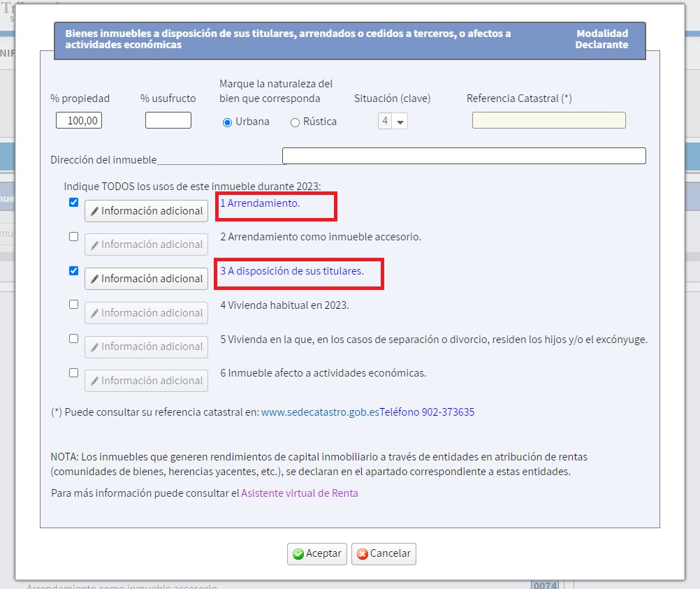Tick the separación o divorcio vivienda checkbox
Viewport: 700px width, 589px height.
pos(74,338)
